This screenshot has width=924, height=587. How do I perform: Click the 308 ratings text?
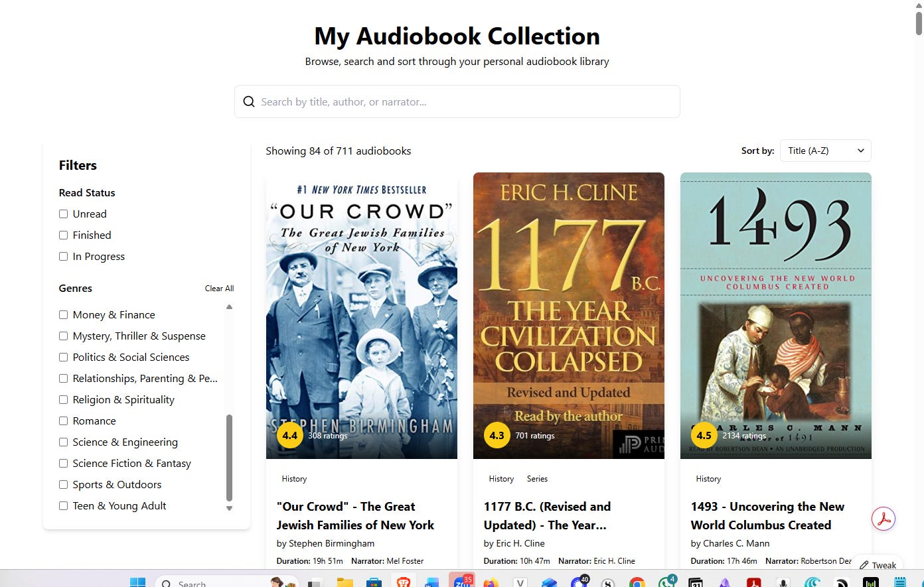(328, 436)
